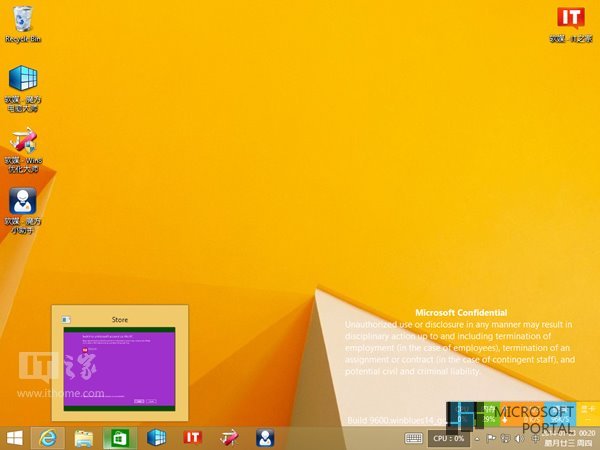Open the red IT app on taskbar
The height and width of the screenshot is (450, 600).
click(192, 438)
